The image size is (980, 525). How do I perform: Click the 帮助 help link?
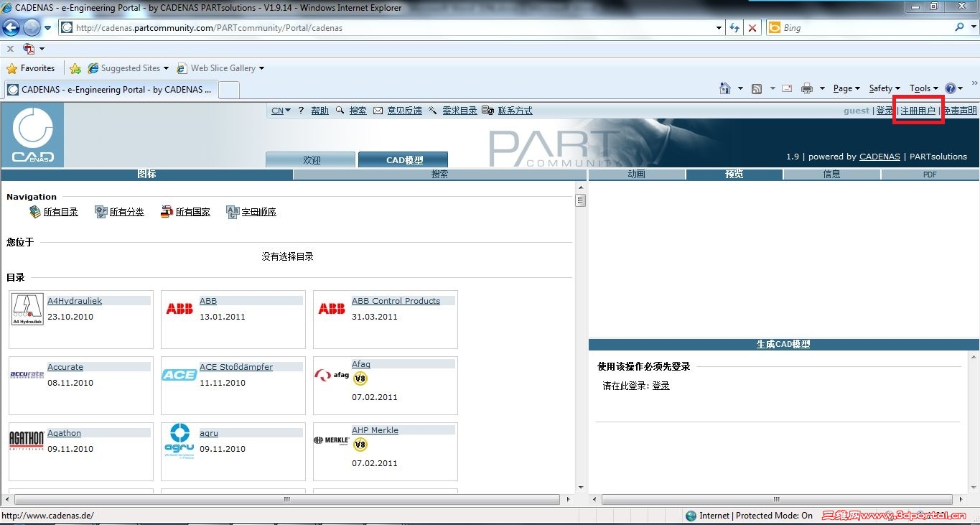(x=319, y=111)
